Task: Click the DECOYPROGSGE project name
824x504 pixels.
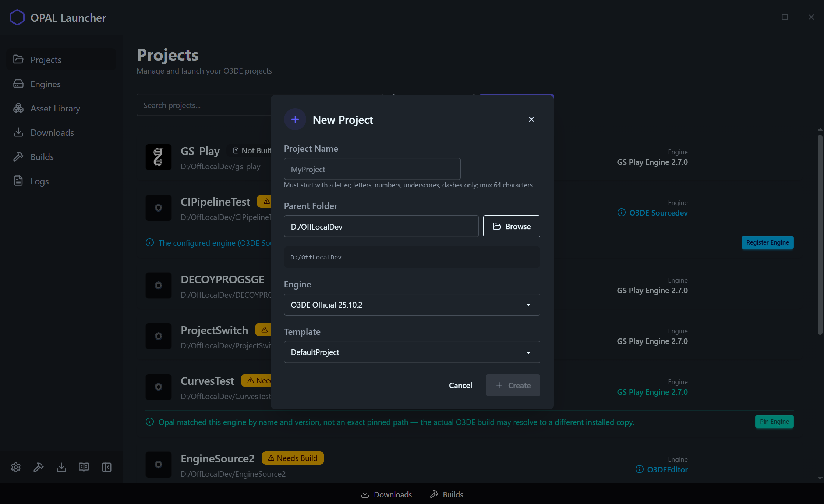Action: click(x=222, y=279)
